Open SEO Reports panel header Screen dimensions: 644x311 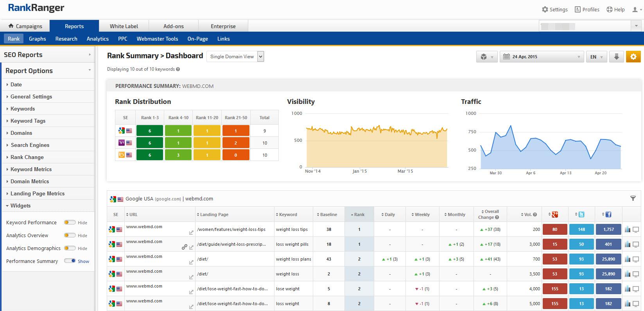(x=48, y=55)
